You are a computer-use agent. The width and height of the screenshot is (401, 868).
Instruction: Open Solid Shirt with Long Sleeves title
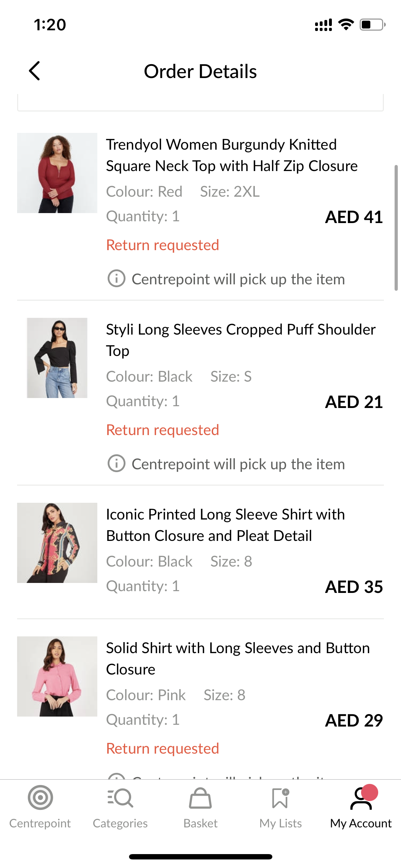(238, 658)
